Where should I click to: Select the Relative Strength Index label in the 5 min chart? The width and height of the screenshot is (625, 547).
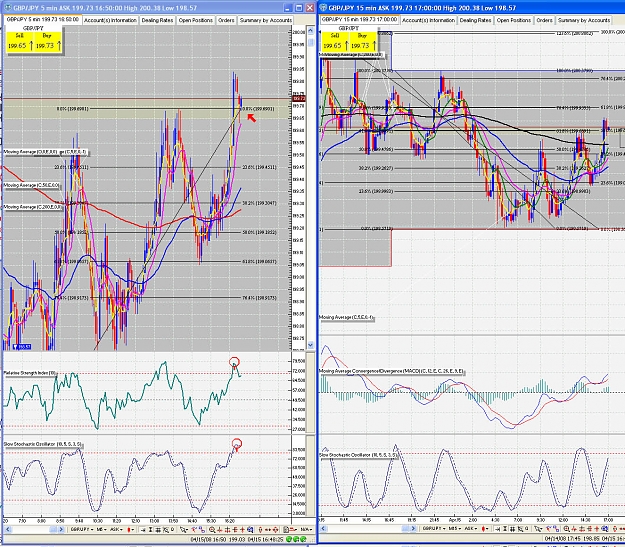(x=30, y=373)
